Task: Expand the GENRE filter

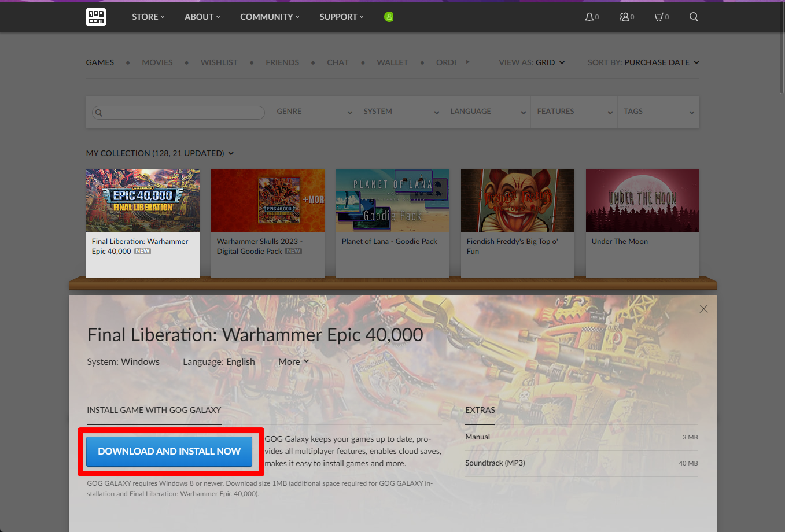Action: coord(314,112)
